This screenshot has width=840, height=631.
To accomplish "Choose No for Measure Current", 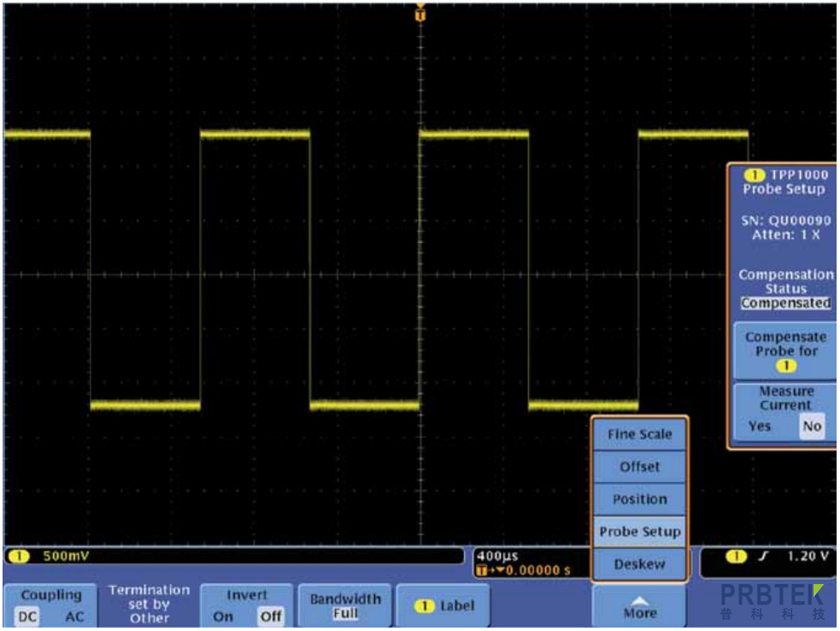I will point(812,426).
